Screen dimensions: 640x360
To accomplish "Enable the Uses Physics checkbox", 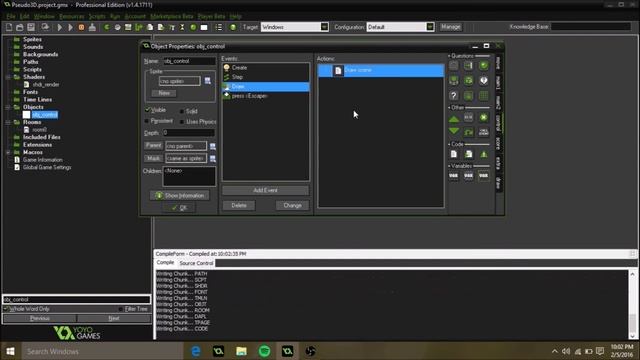I will 182,122.
